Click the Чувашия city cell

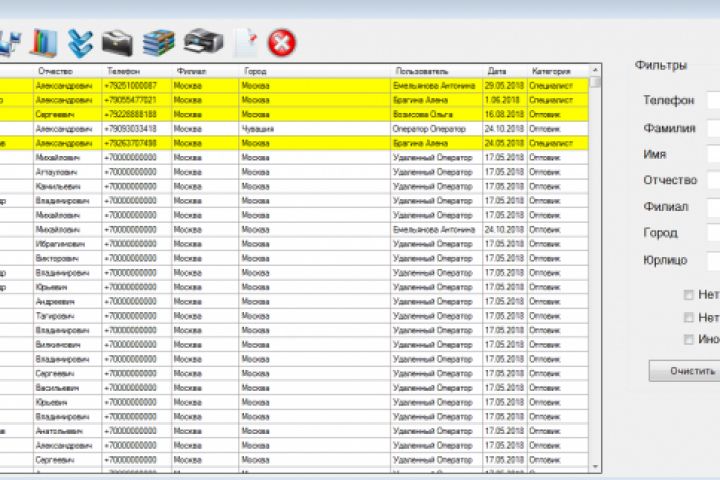[315, 129]
